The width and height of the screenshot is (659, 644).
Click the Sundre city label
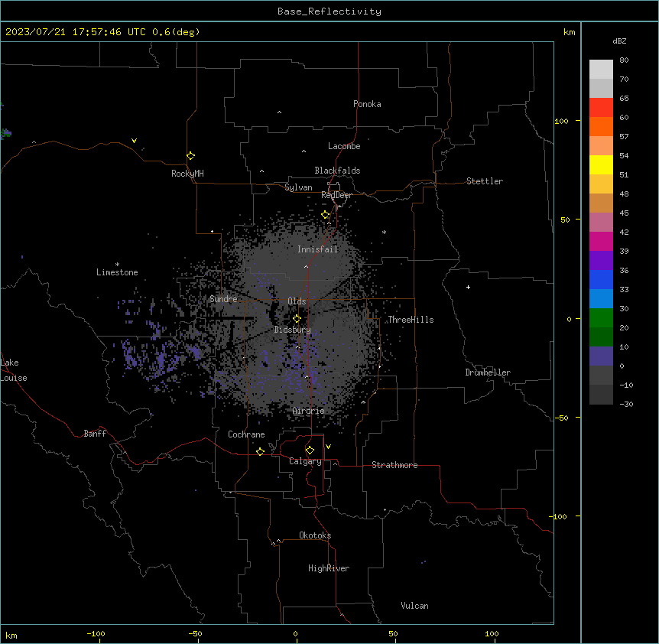point(223,299)
